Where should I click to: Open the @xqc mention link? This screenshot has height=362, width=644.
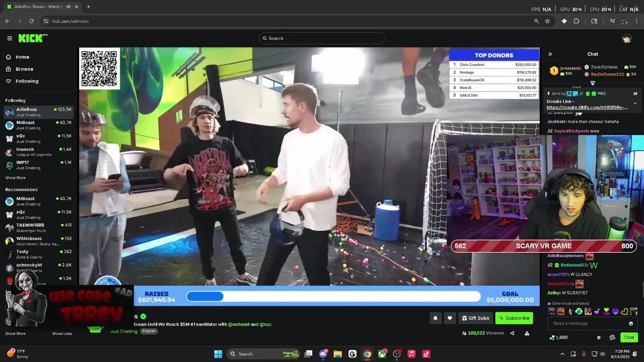pyautogui.click(x=265, y=324)
